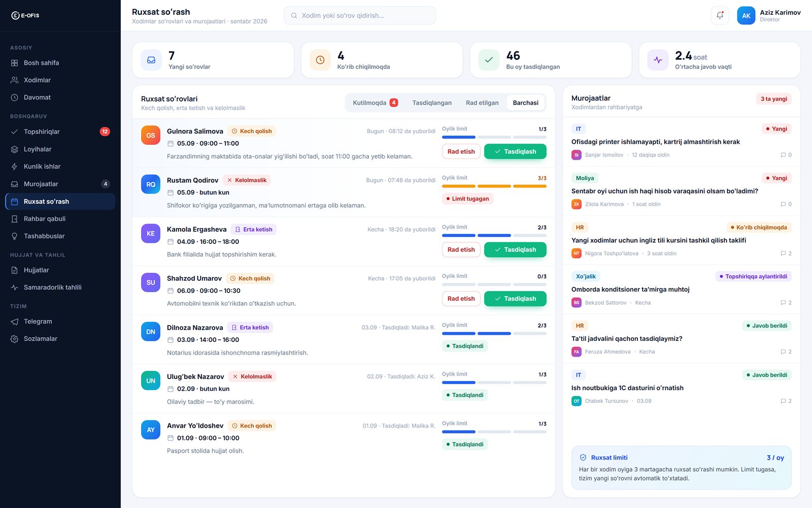The height and width of the screenshot is (508, 812).
Task: Switch to the Kutilmoqda tab
Action: (376, 103)
